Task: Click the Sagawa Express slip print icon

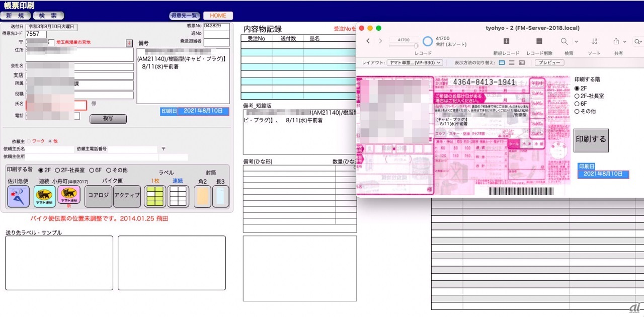Action: tap(18, 196)
